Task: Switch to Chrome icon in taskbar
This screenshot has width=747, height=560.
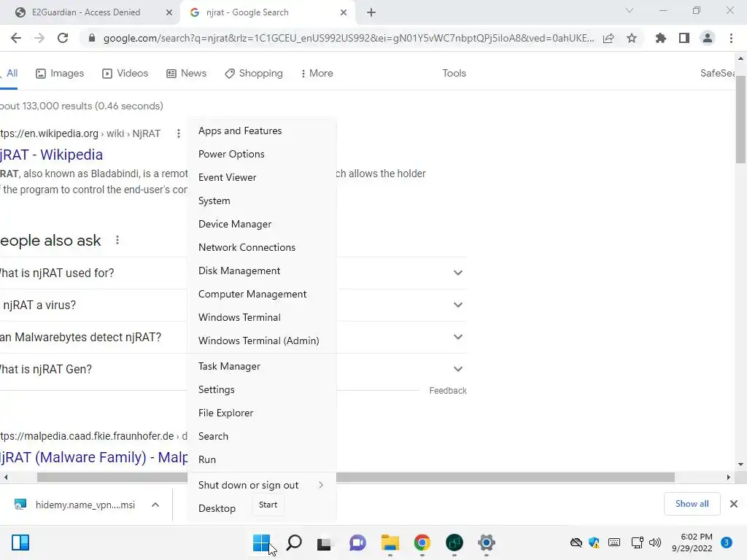Action: [x=422, y=542]
